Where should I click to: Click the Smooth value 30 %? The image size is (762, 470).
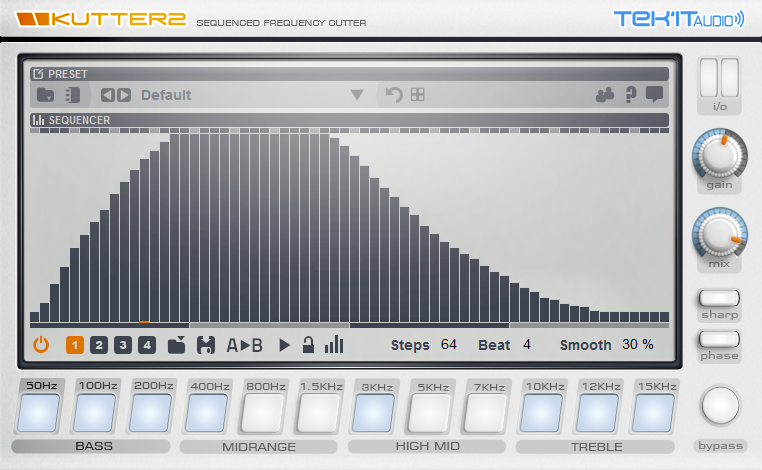point(638,345)
